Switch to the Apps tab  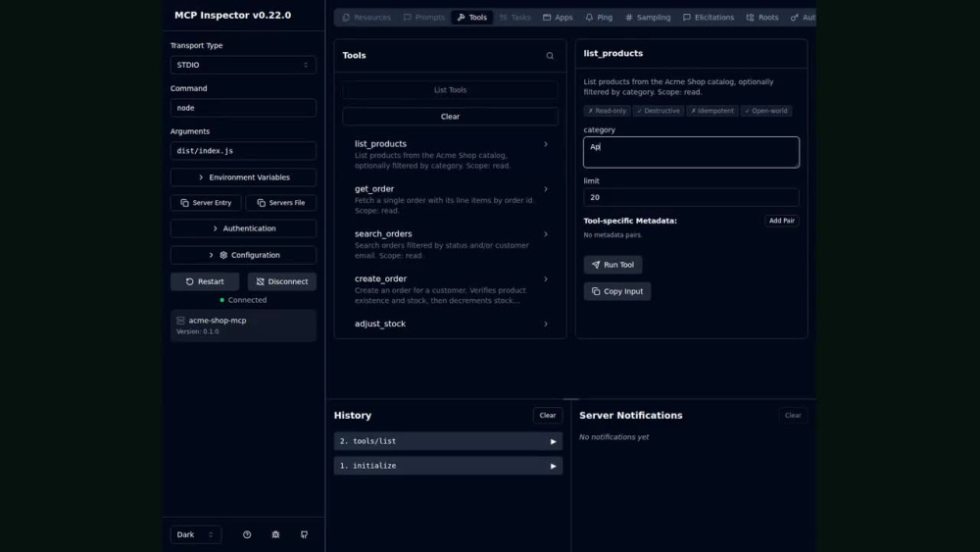click(558, 18)
